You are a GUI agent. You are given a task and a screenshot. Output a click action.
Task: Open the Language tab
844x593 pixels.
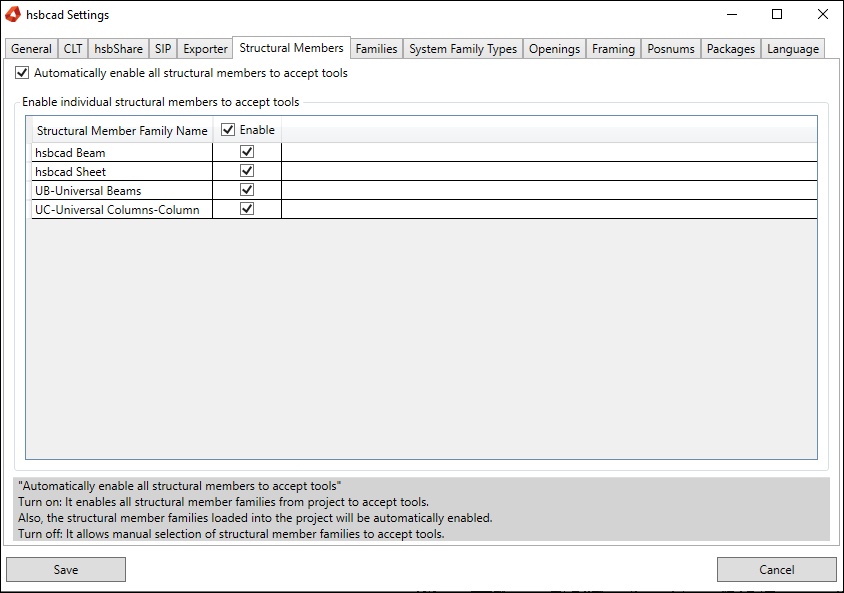pos(793,49)
